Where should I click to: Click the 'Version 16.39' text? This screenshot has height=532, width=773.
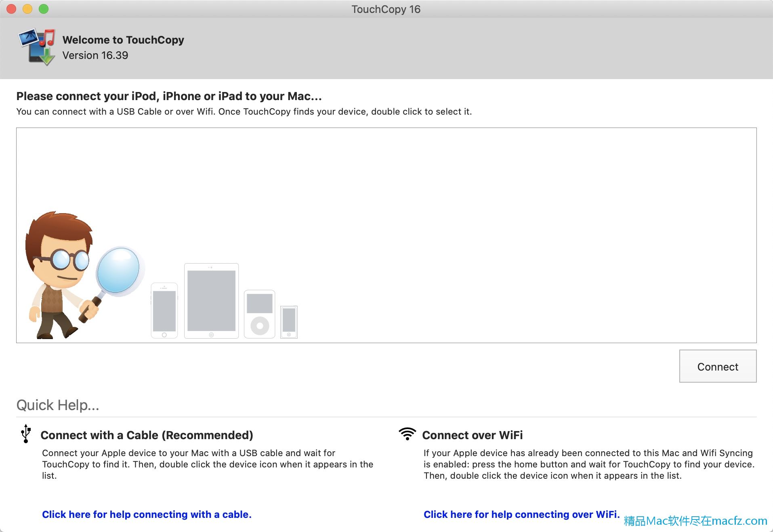click(95, 55)
